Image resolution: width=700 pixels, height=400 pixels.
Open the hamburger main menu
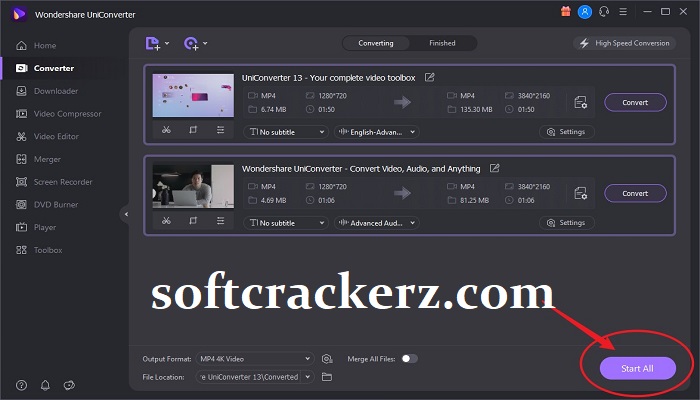pyautogui.click(x=623, y=12)
